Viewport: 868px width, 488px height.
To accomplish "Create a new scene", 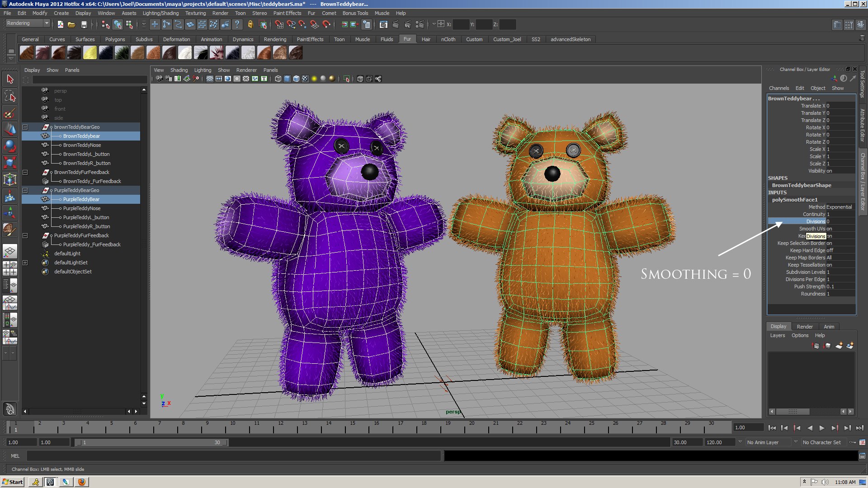I will 61,24.
